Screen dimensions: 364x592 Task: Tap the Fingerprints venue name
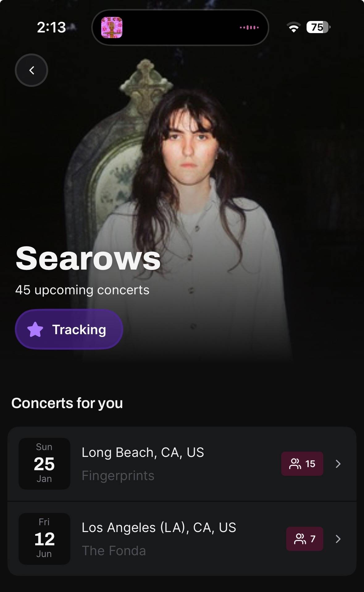point(118,475)
